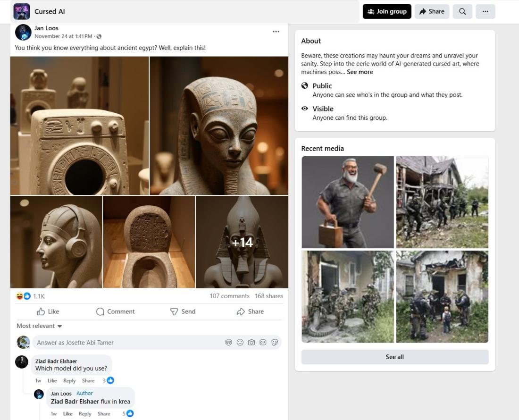Open the +14 additional photos tile
The height and width of the screenshot is (420, 519).
coord(242,242)
